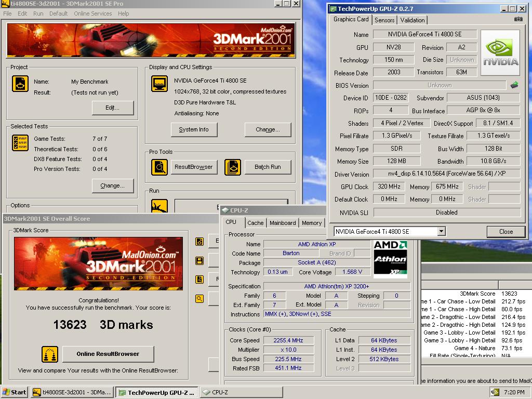This screenshot has width=532, height=399.
Task: Click the Close button in GPU-Z
Action: 506,231
